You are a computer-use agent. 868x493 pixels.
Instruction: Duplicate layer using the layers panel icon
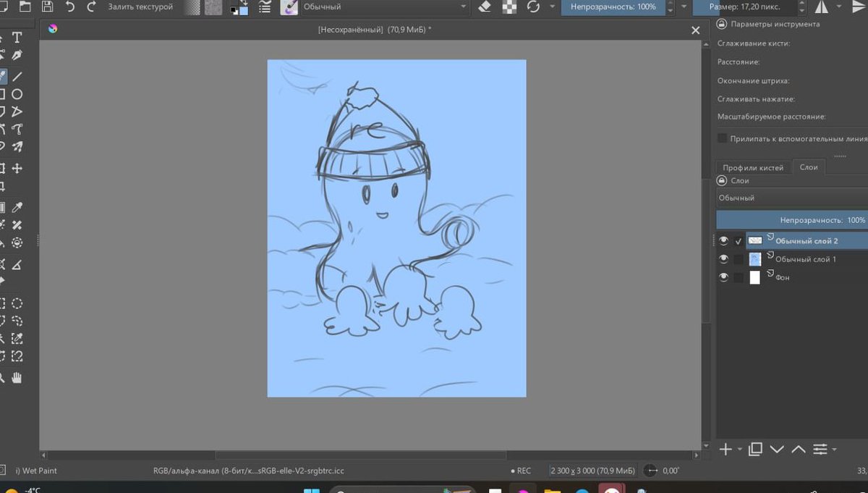click(x=755, y=450)
